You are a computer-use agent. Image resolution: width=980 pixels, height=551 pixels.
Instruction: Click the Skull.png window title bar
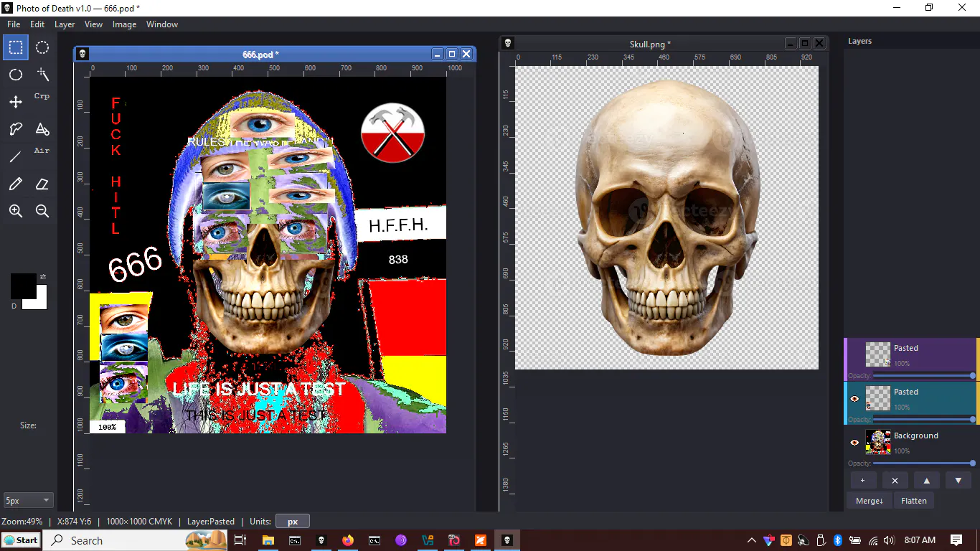tap(650, 44)
